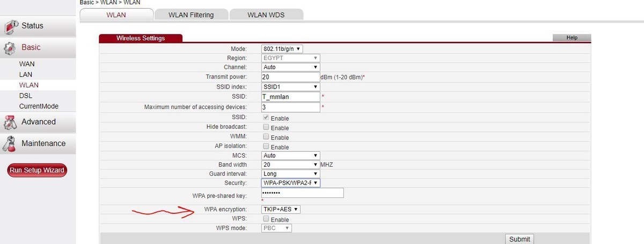Toggle the WMM Enable checkbox
This screenshot has height=244, width=644.
[266, 137]
